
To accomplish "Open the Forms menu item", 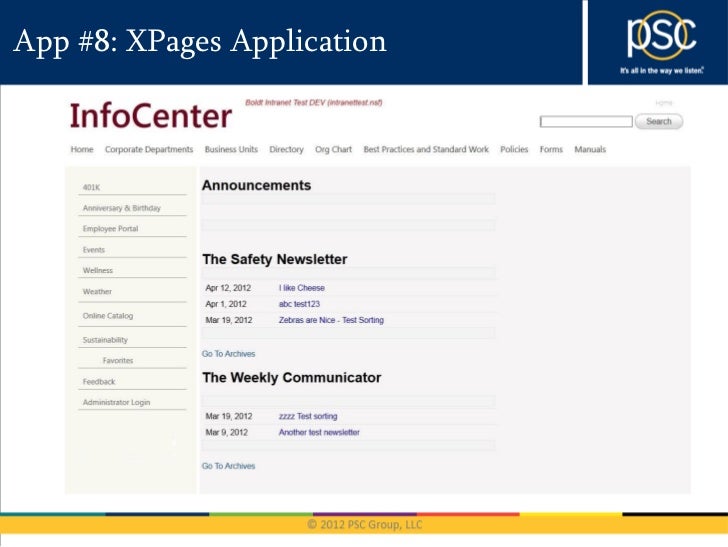I will (551, 150).
